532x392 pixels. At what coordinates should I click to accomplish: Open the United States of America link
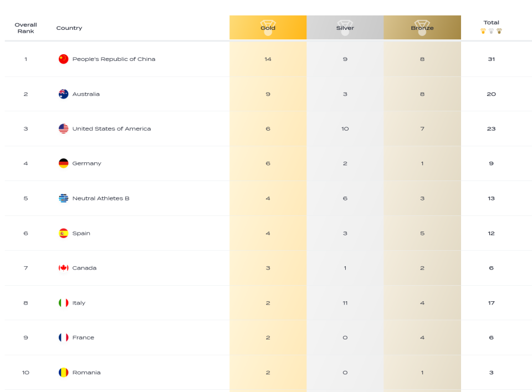[111, 128]
